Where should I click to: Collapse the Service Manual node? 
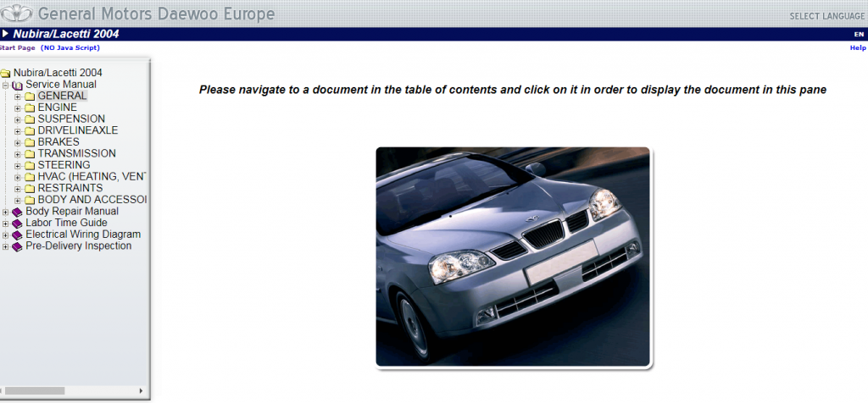[6, 86]
